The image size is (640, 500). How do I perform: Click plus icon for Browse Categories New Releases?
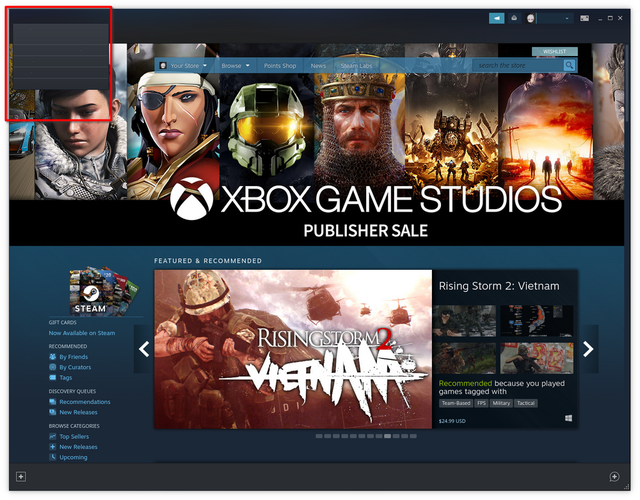[x=53, y=447]
